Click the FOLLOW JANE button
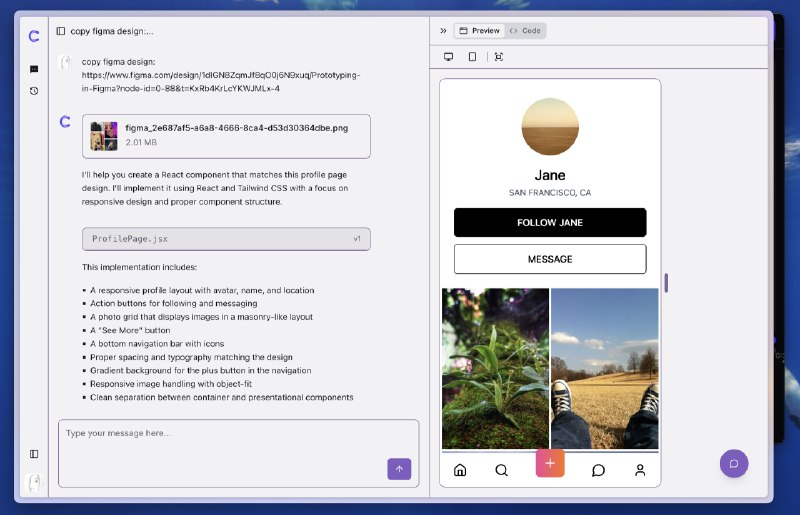Image resolution: width=800 pixels, height=515 pixels. click(x=550, y=223)
